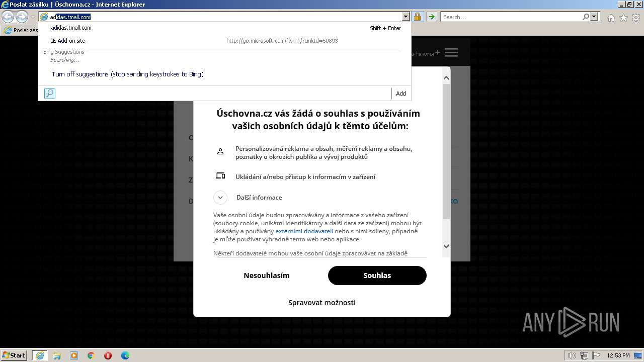Image resolution: width=644 pixels, height=362 pixels.
Task: Open Windows Explorer folder from taskbar
Action: click(57, 355)
